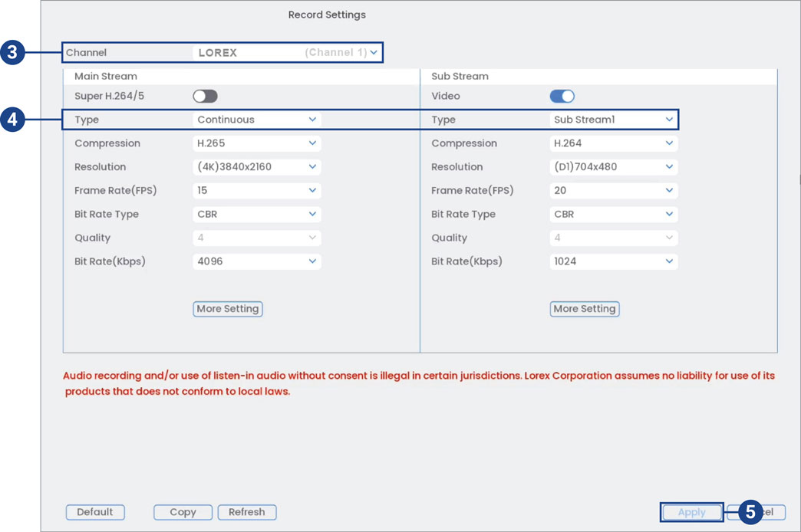The height and width of the screenshot is (532, 801).
Task: Click the Refresh button
Action: tap(246, 512)
